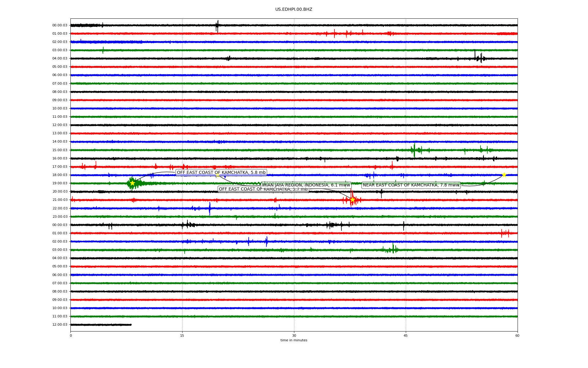
Task: Click the 15:00:03 green trace time label
Action: point(60,150)
